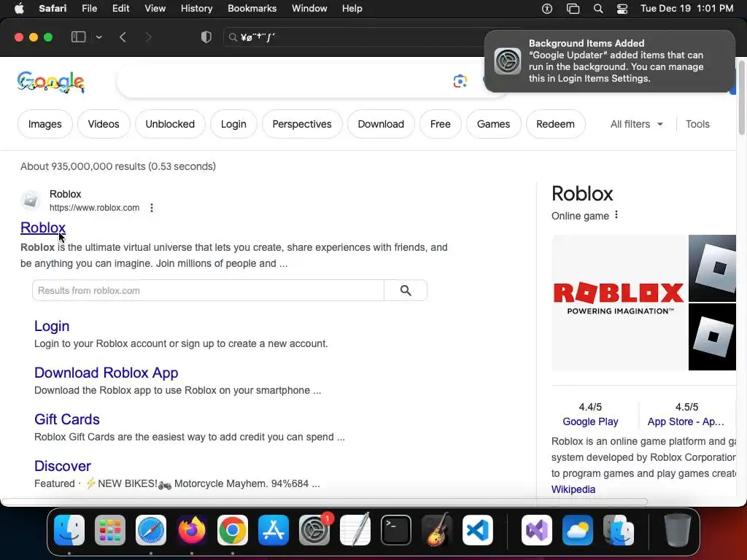This screenshot has height=560, width=747.
Task: Open the Login sitelink
Action: tap(52, 326)
